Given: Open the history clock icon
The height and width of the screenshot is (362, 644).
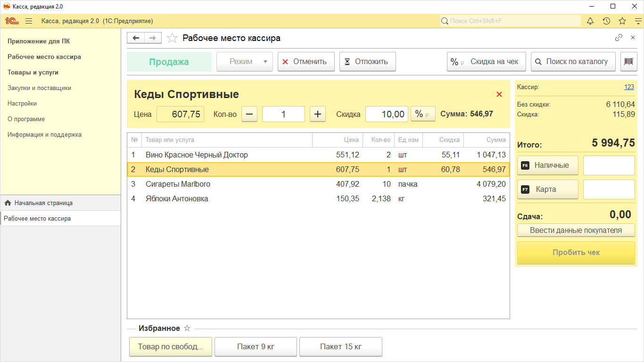Looking at the screenshot, I should pyautogui.click(x=606, y=21).
